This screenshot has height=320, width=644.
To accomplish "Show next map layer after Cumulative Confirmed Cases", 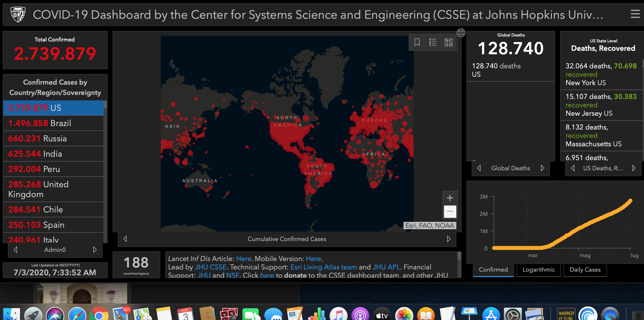I will click(449, 239).
